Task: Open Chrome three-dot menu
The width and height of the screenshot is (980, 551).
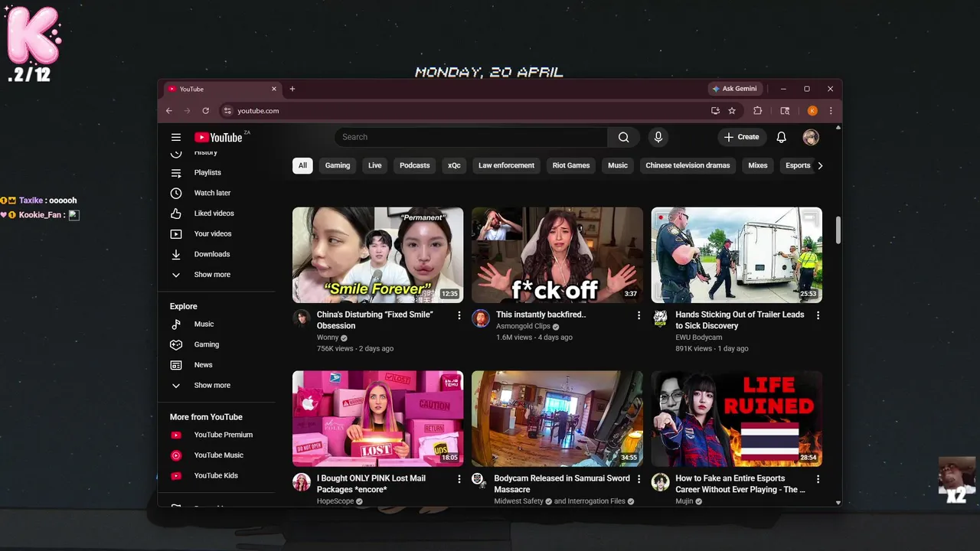Action: [x=831, y=110]
